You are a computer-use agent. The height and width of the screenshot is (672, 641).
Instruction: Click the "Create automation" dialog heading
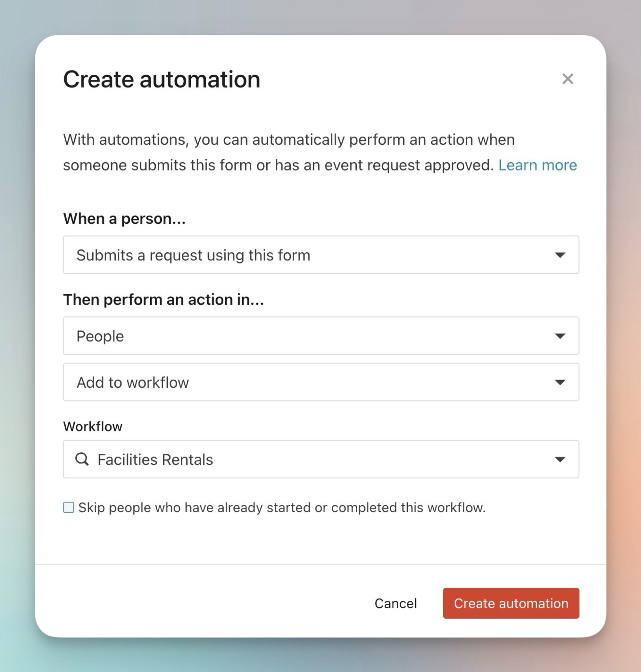pyautogui.click(x=162, y=79)
